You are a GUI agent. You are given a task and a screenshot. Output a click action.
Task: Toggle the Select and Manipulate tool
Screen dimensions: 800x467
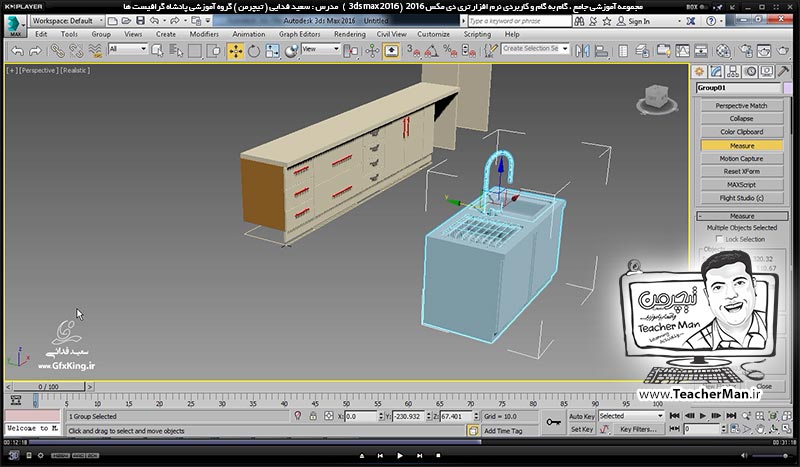point(372,51)
